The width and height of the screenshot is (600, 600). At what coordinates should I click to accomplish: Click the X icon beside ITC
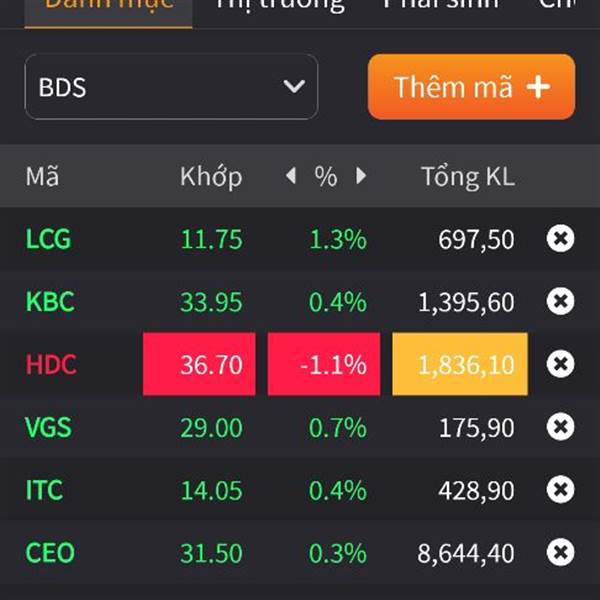point(560,490)
